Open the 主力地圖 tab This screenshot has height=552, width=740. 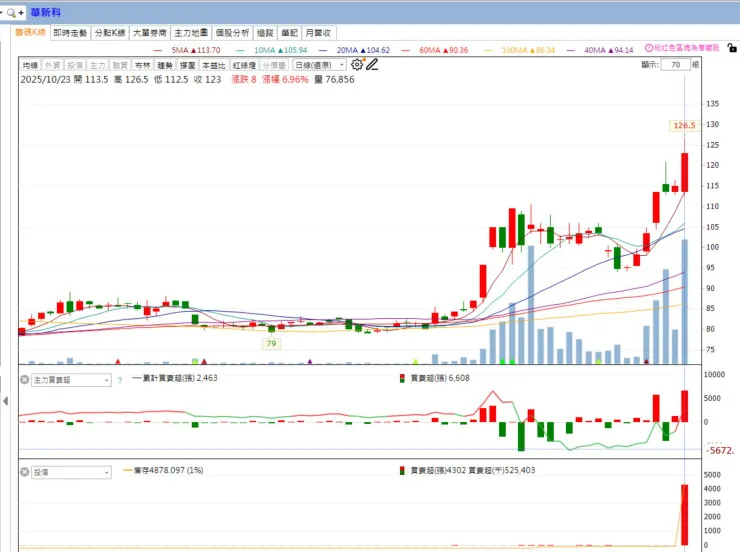[x=191, y=33]
